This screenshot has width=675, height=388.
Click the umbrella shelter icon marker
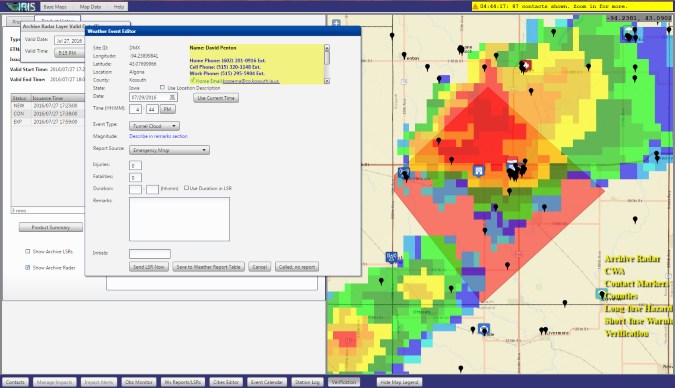[x=630, y=32]
